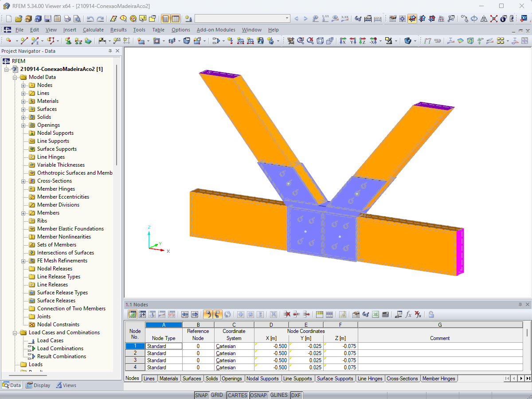Click the Excel export icon in the table toolbar
The image size is (532, 399).
click(x=376, y=314)
